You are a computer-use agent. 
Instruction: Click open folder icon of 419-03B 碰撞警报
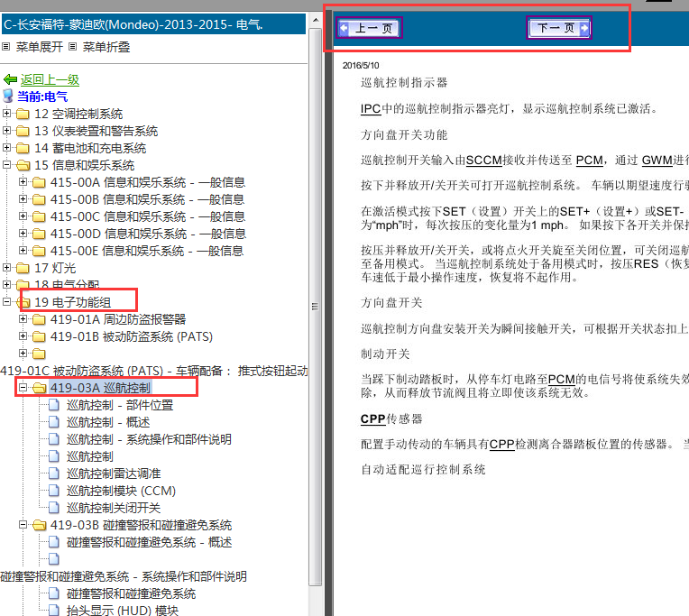(39, 526)
